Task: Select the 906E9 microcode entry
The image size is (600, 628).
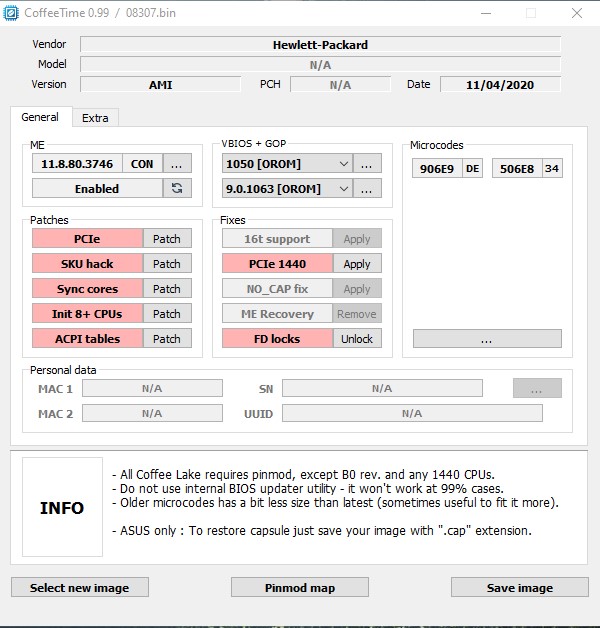Action: pos(437,169)
